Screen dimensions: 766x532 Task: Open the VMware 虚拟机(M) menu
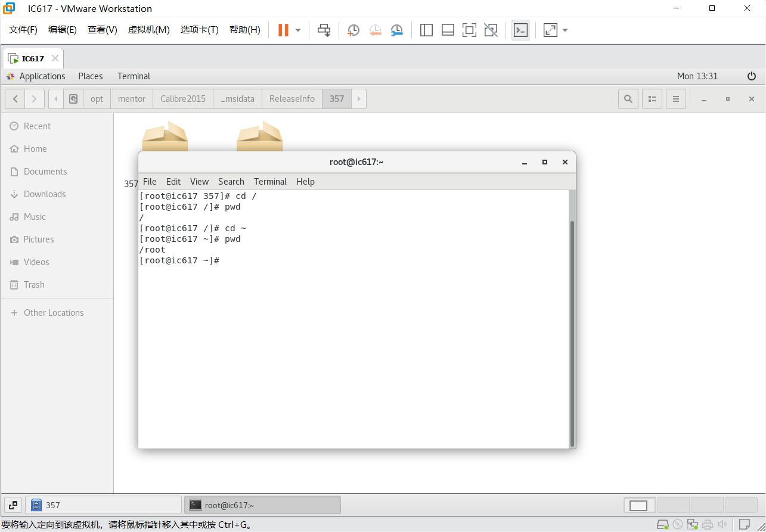coord(149,30)
